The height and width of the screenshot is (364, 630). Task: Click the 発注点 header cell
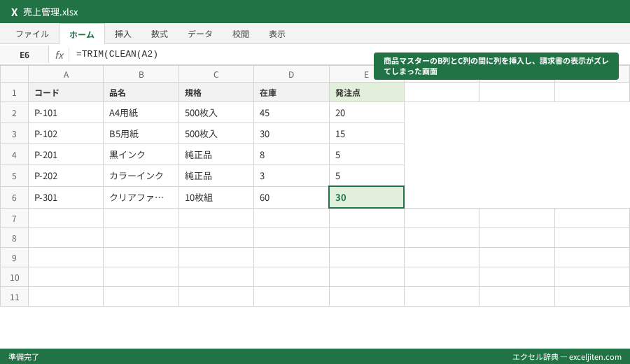pyautogui.click(x=366, y=93)
